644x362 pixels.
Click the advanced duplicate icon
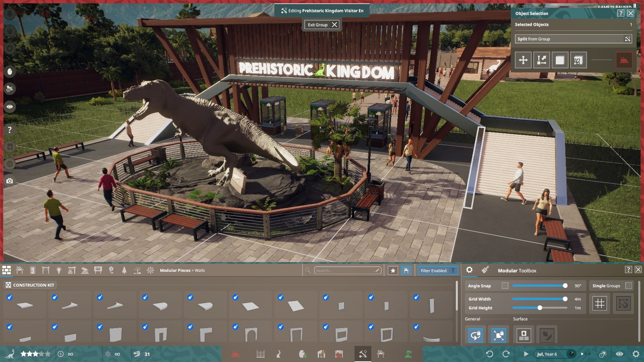(x=578, y=60)
